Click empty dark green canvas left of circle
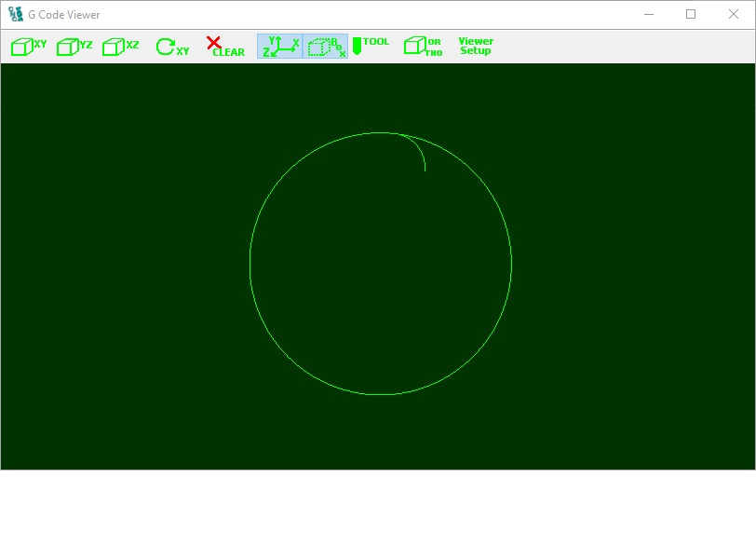The width and height of the screenshot is (756, 559). click(121, 266)
